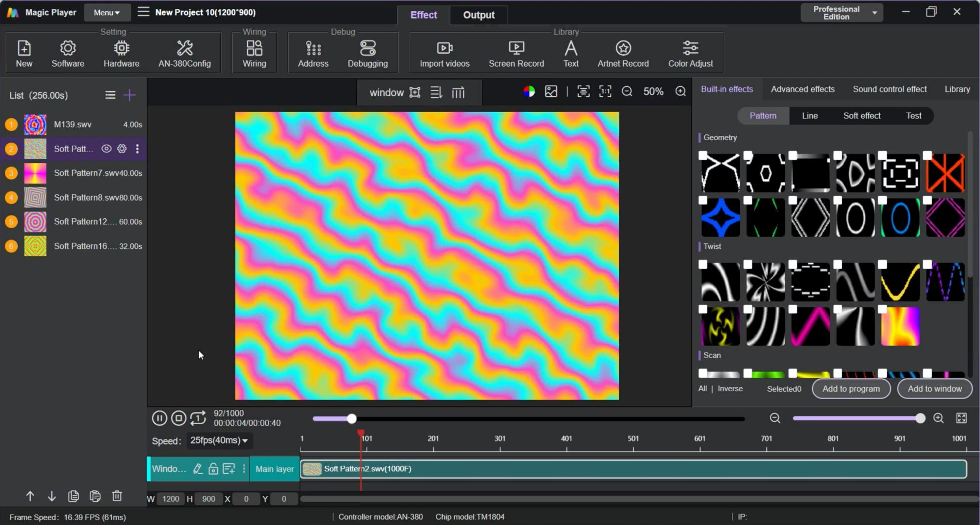Open the Window track three-dot menu
This screenshot has height=525, width=980.
click(x=244, y=469)
